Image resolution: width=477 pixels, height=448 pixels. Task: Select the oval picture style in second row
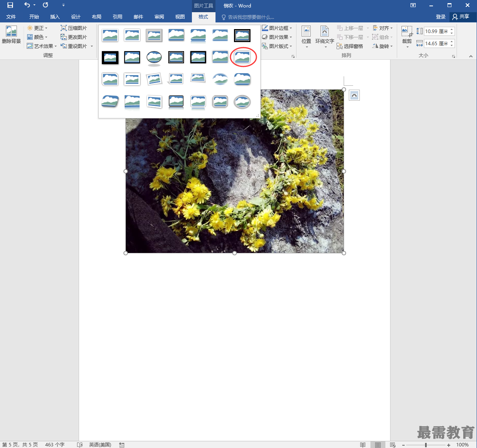[154, 57]
